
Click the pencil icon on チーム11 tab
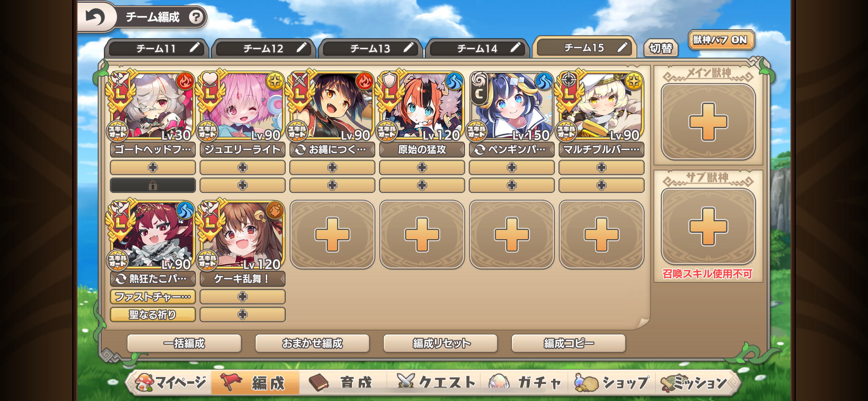[194, 48]
